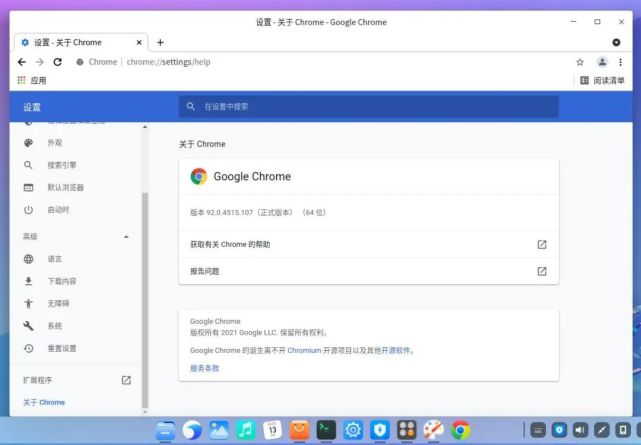This screenshot has height=445, width=641.
Task: Open file manager from the dock
Action: 166,430
